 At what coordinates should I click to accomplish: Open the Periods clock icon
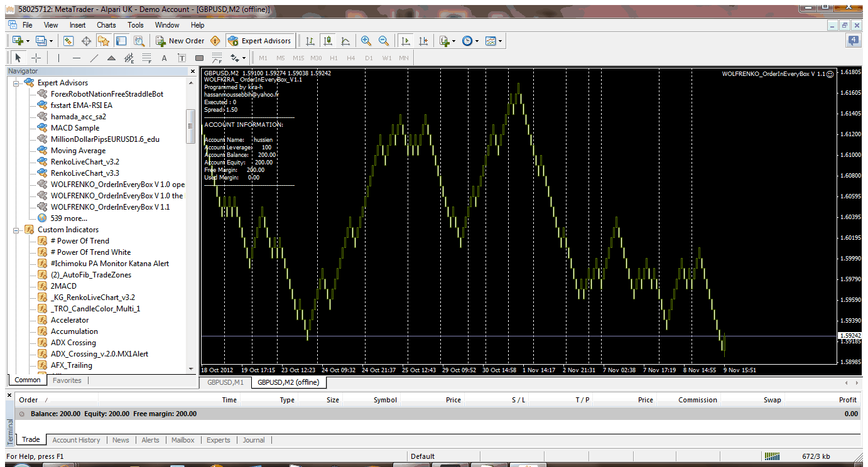coord(468,41)
